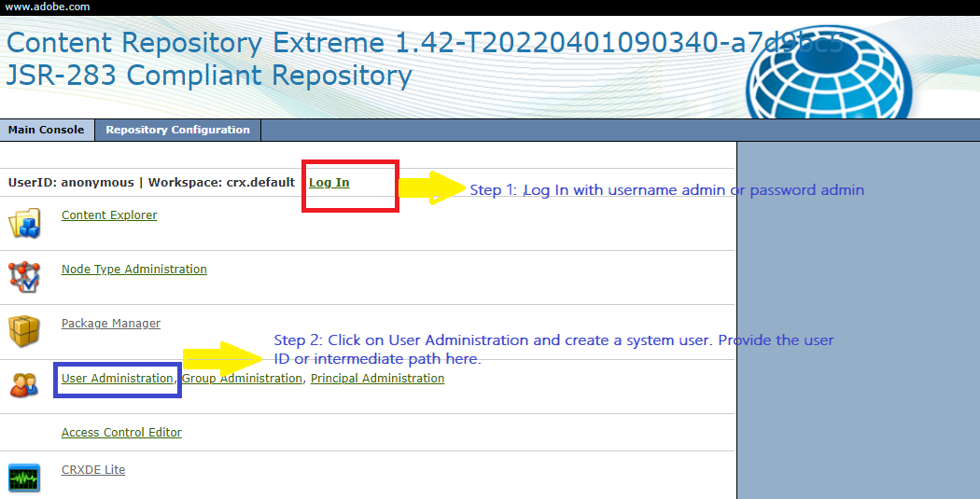Viewport: 980px width, 499px height.
Task: Click the CRXDE Lite monitor icon
Action: [x=24, y=478]
